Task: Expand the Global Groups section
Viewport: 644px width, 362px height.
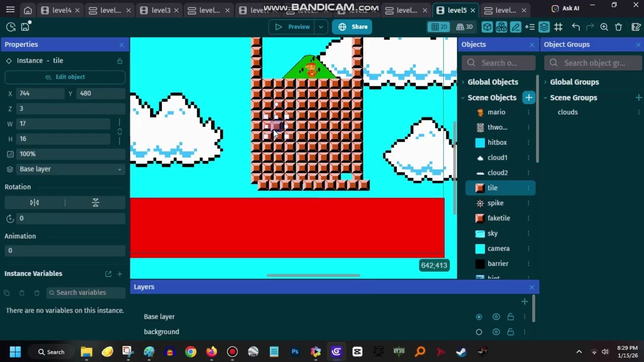Action: coord(545,82)
